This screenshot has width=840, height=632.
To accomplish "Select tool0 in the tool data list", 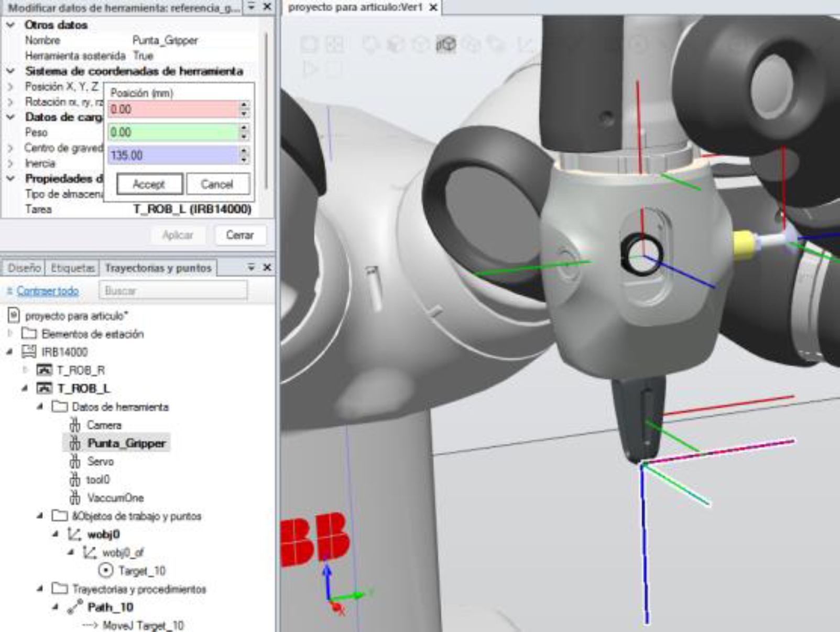I will 98,480.
